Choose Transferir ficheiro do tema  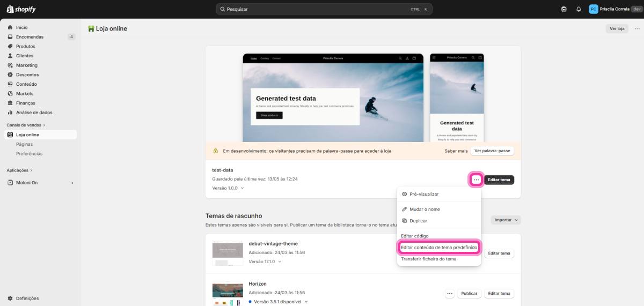(439, 259)
